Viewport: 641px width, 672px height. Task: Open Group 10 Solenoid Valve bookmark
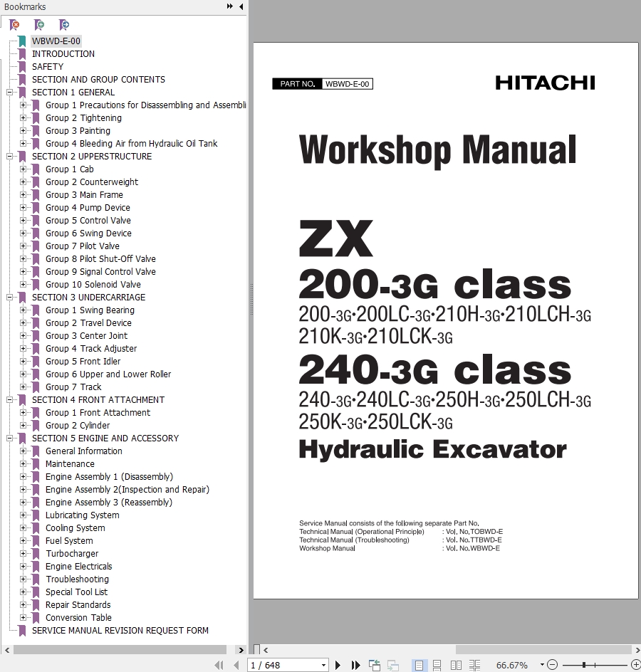click(93, 285)
